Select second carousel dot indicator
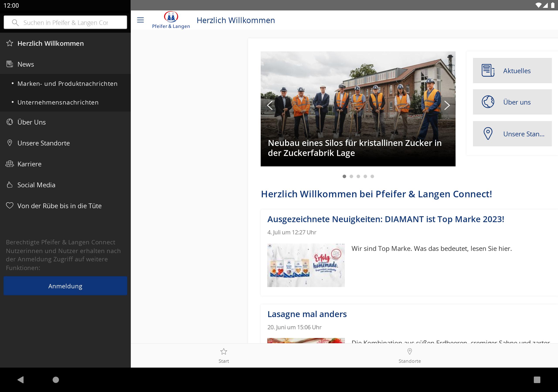The height and width of the screenshot is (392, 558). pyautogui.click(x=351, y=176)
